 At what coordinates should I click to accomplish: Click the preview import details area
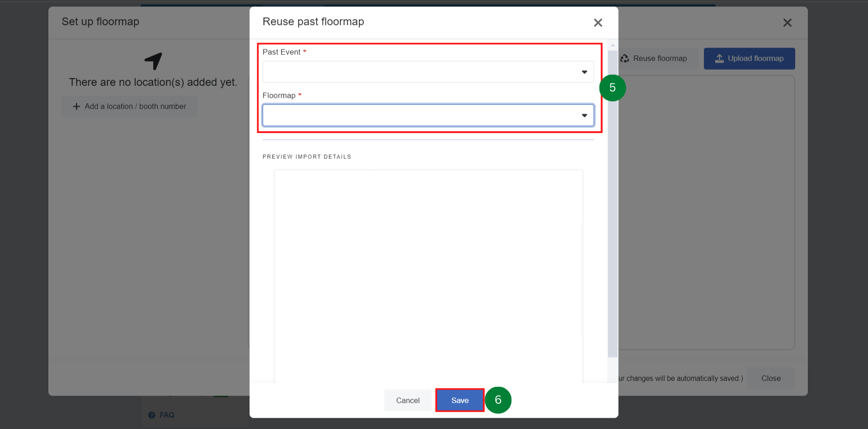[x=428, y=276]
